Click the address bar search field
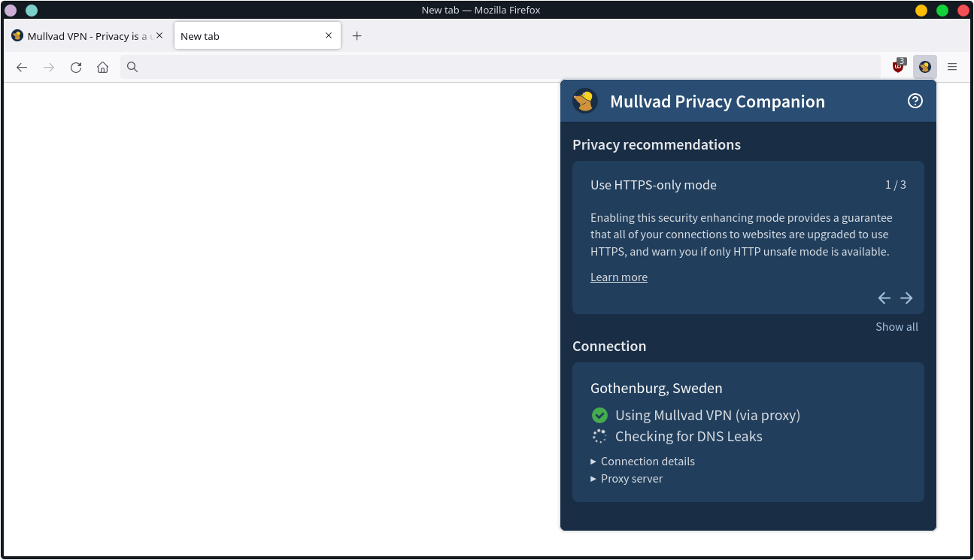This screenshot has height=560, width=974. [x=496, y=67]
